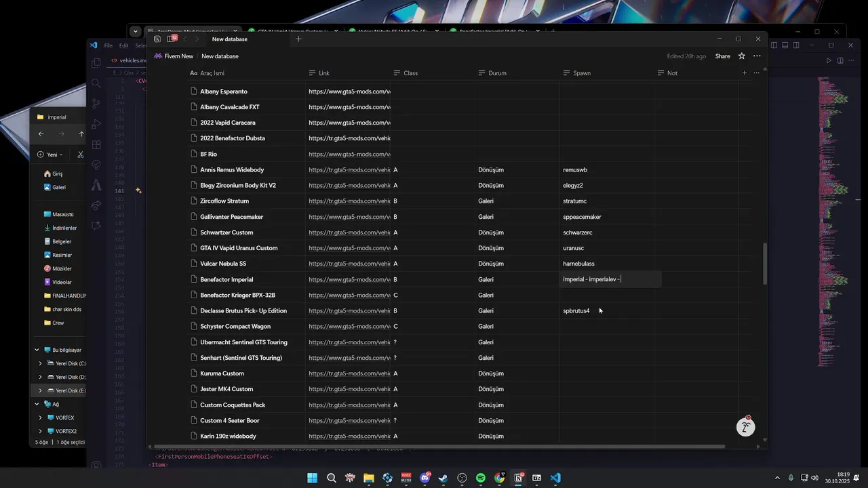868x488 pixels.
Task: Click back arrow in File Explorer window
Action: pyautogui.click(x=41, y=134)
